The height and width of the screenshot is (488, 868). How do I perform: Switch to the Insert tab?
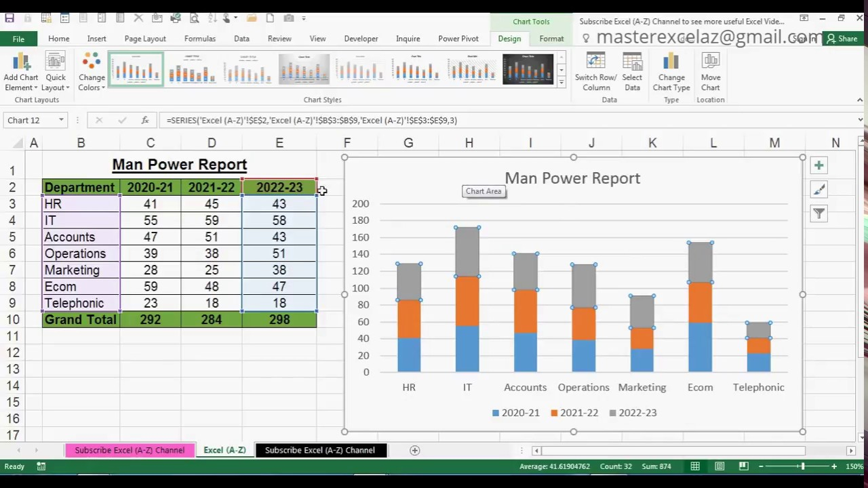pos(96,39)
